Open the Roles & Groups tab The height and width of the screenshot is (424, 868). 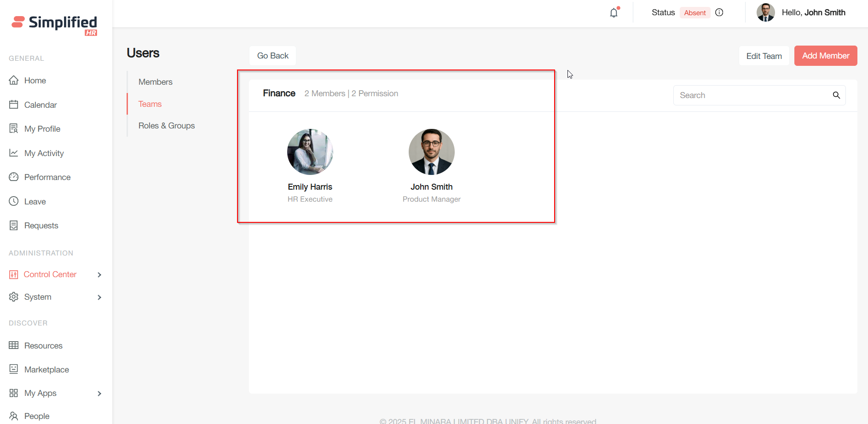[167, 126]
